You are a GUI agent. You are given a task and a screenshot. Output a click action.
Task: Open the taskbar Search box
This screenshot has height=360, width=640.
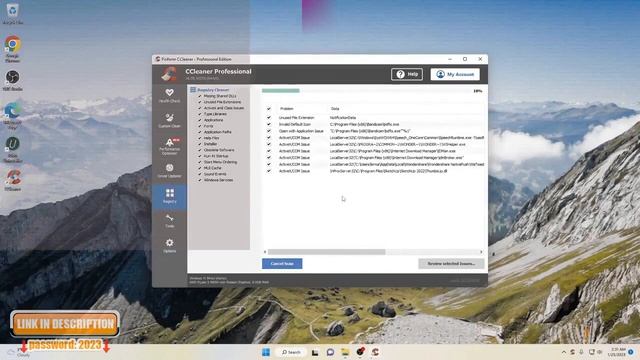[291, 352]
